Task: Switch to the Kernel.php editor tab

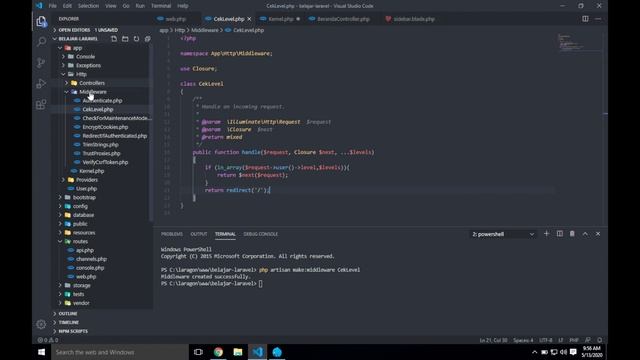Action: 281,19
